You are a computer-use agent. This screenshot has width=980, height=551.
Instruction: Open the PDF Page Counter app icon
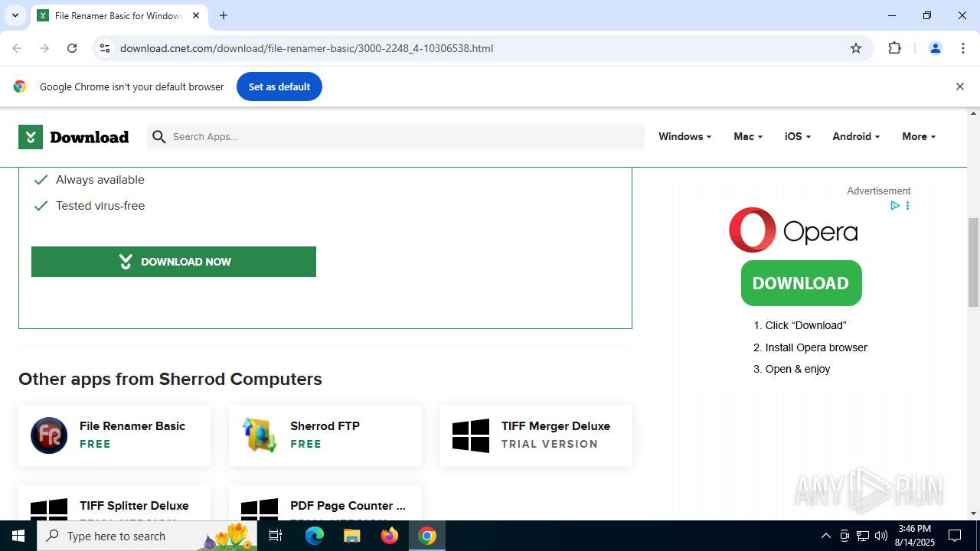[260, 510]
